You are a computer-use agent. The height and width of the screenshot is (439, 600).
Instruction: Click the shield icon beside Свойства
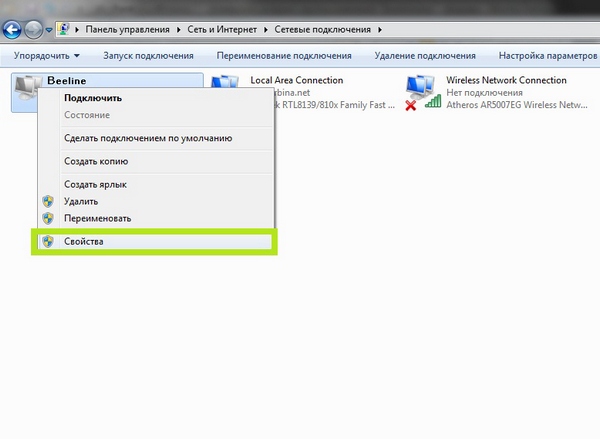[48, 242]
